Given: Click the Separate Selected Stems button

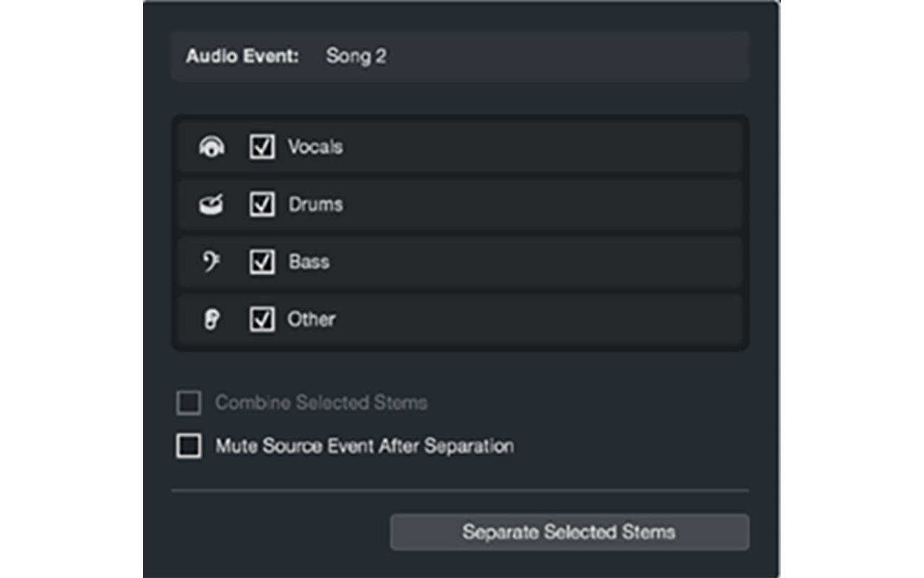Looking at the screenshot, I should (570, 532).
